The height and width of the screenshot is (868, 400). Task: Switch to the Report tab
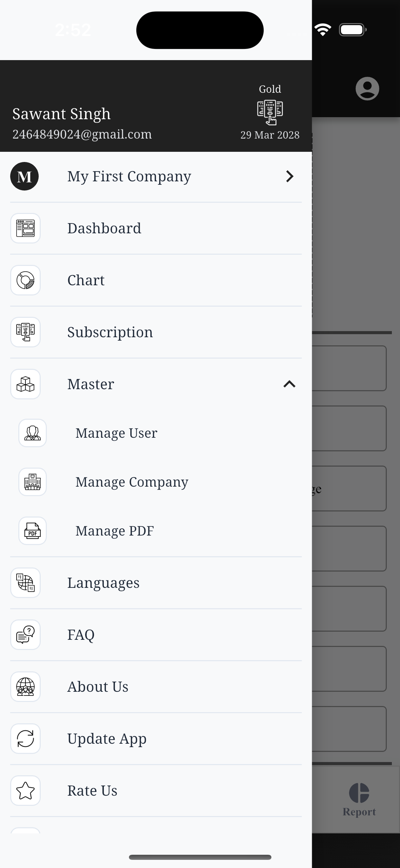(x=359, y=800)
